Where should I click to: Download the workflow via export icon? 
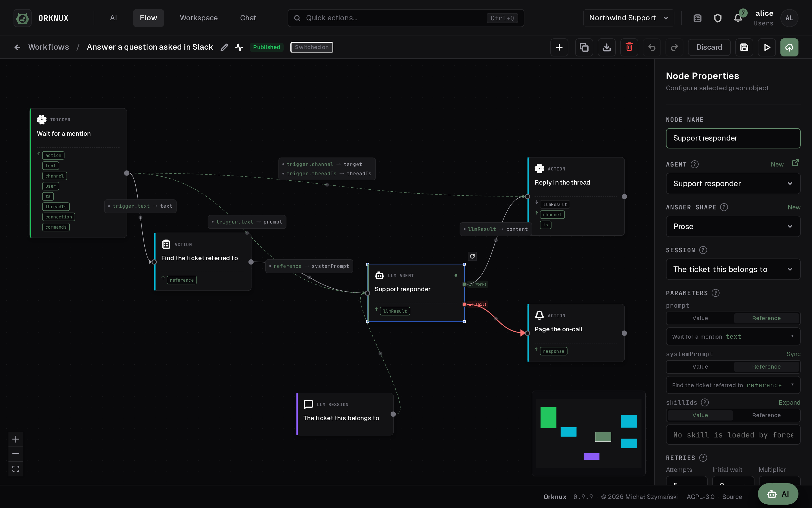click(607, 47)
